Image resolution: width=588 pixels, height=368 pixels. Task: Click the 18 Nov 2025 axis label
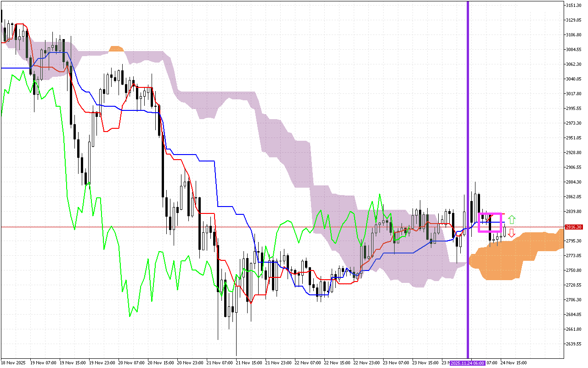pos(13,362)
